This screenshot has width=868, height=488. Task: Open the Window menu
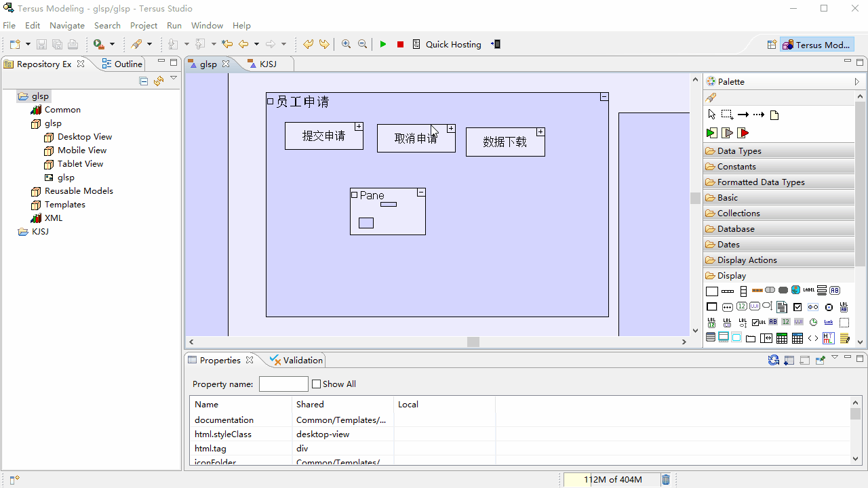pos(207,25)
